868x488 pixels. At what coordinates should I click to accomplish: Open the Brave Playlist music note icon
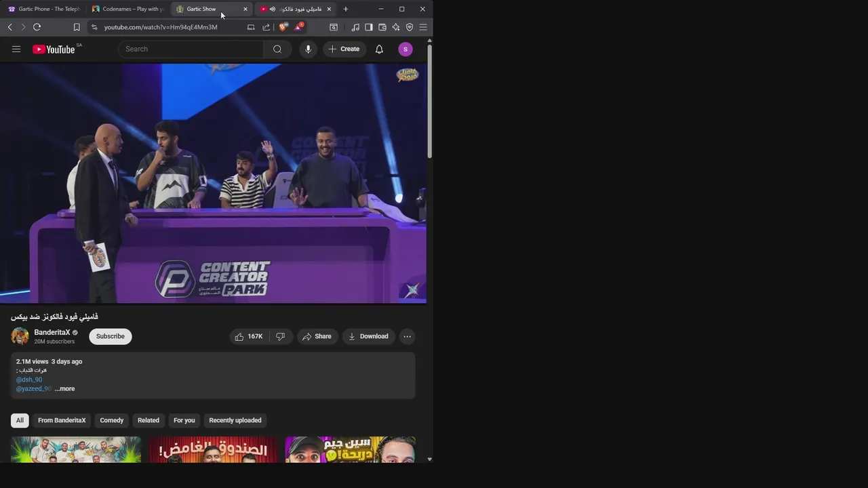tap(355, 27)
